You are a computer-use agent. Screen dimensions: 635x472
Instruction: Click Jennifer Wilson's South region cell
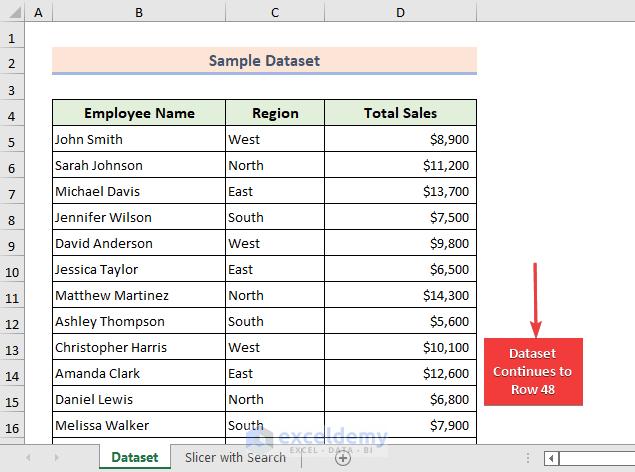pos(275,217)
